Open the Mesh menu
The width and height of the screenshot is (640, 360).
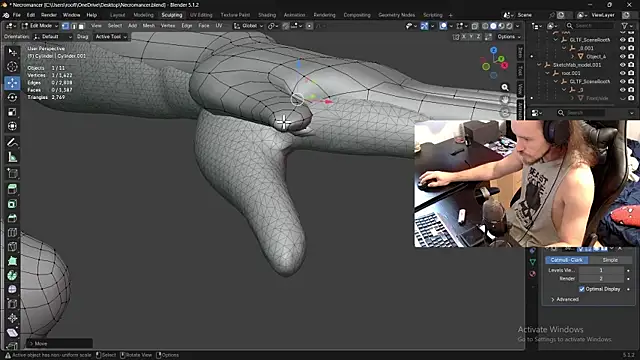(149, 26)
